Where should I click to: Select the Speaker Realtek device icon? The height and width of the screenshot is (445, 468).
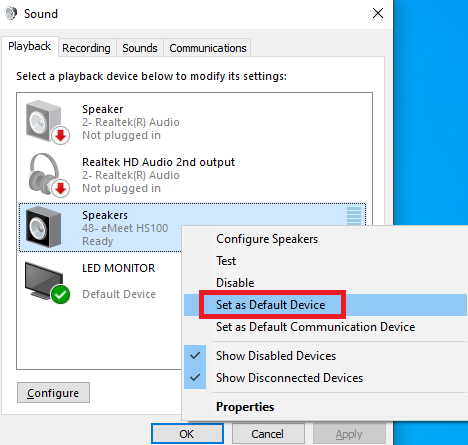[47, 122]
